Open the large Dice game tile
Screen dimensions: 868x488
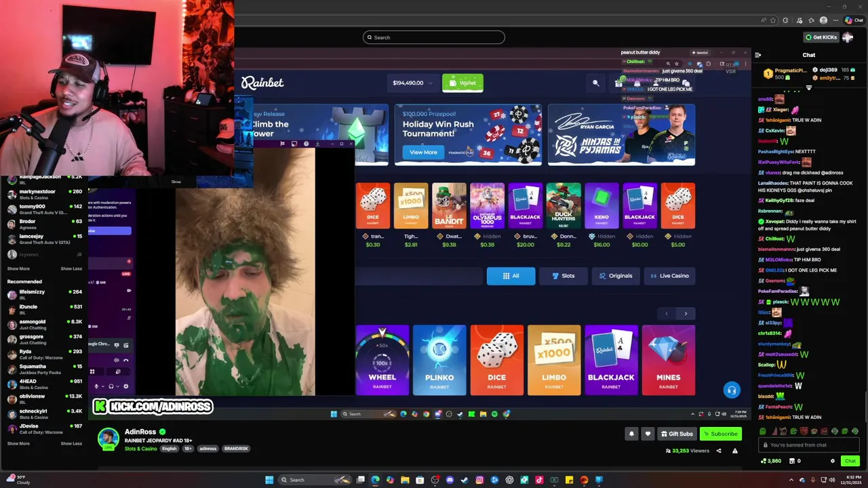point(496,360)
